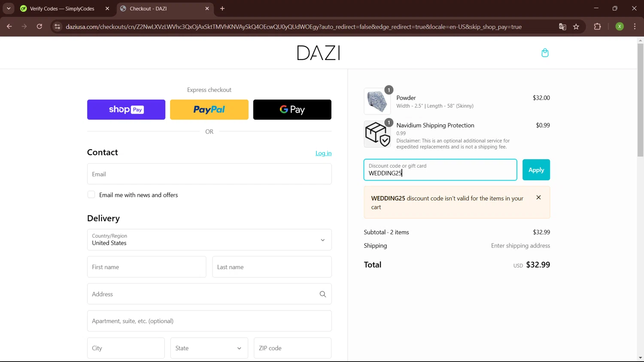
Task: Click the $32.99 total amount
Action: coord(538,265)
